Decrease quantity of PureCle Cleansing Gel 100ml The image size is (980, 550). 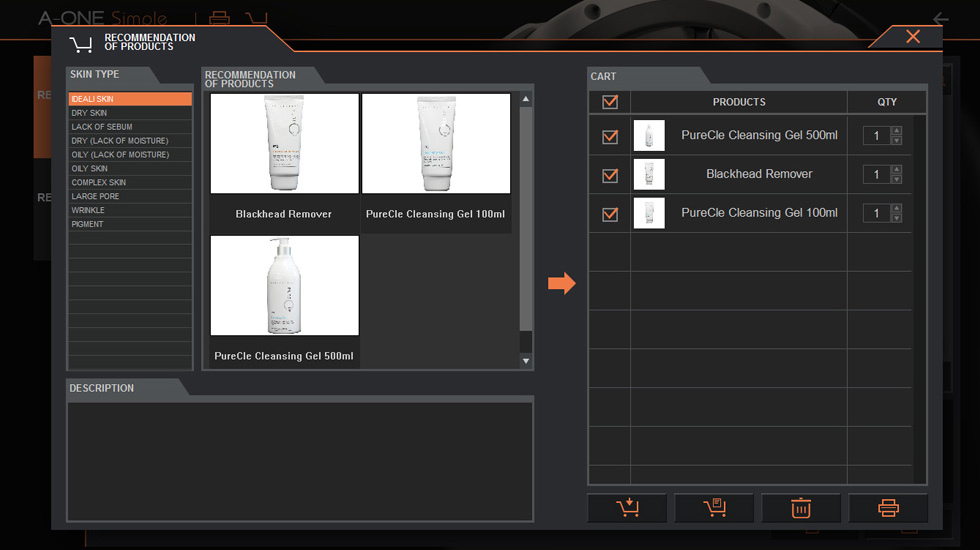coord(896,218)
